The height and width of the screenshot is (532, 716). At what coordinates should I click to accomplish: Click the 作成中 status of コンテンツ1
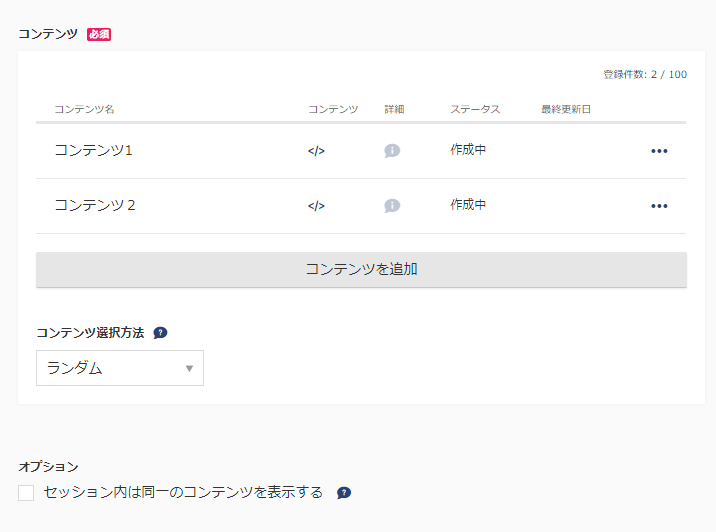tap(468, 150)
